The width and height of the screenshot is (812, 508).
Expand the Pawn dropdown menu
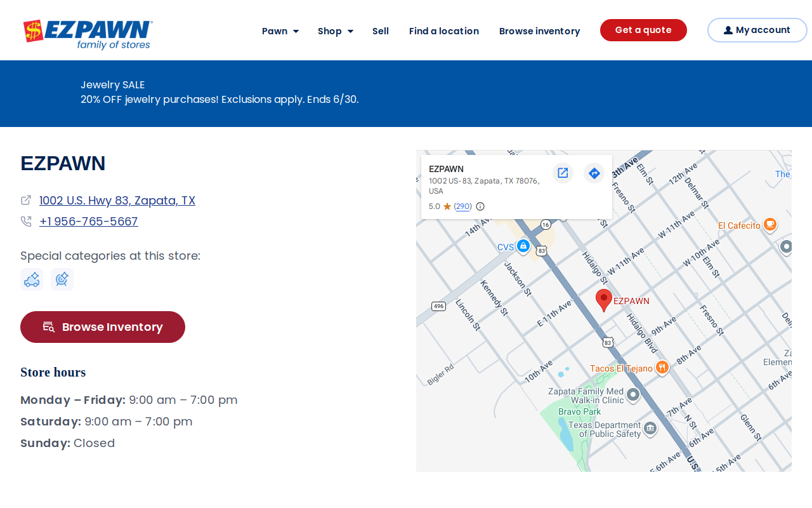point(280,31)
